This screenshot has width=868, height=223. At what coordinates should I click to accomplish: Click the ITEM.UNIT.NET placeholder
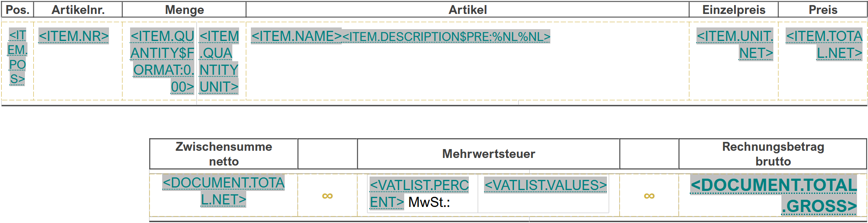[735, 45]
